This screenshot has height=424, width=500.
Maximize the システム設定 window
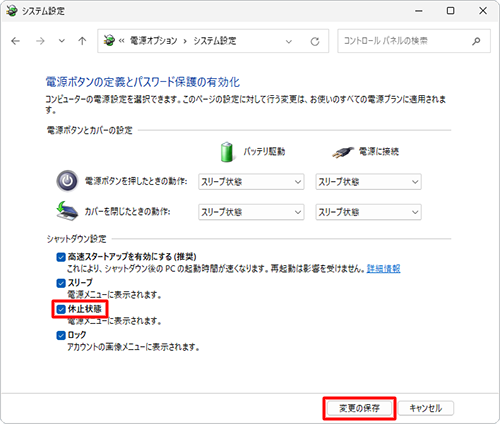tap(450, 11)
